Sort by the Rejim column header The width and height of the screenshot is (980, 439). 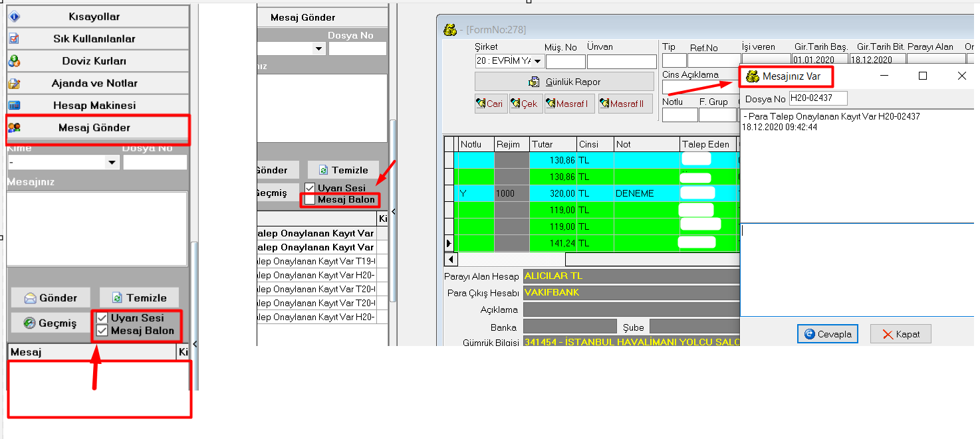511,144
